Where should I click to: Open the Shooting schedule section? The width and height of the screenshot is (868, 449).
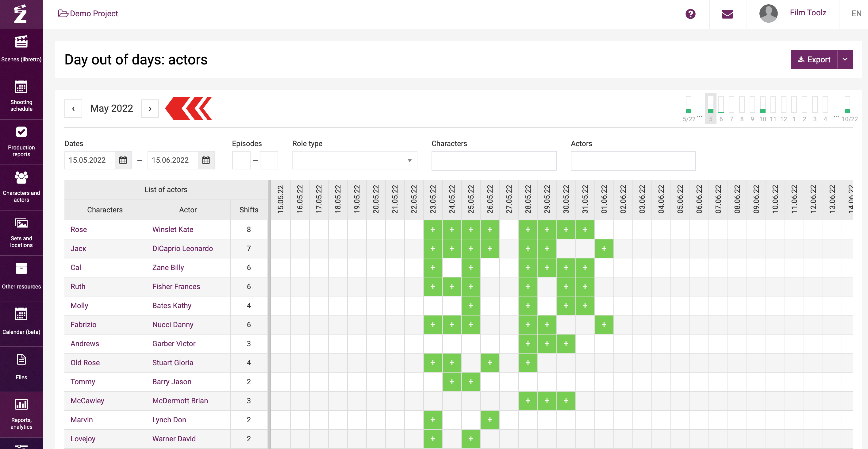[21, 96]
